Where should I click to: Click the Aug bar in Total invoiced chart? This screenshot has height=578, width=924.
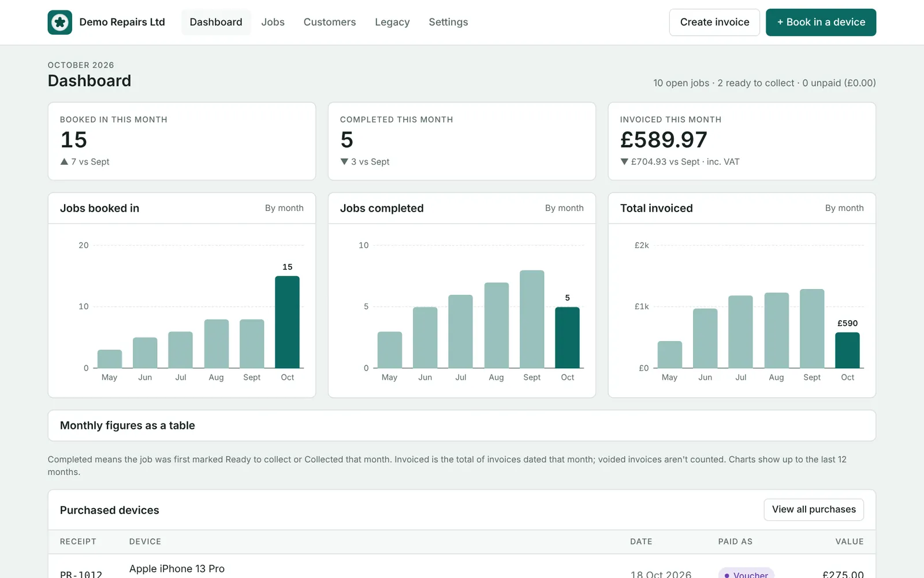click(777, 330)
